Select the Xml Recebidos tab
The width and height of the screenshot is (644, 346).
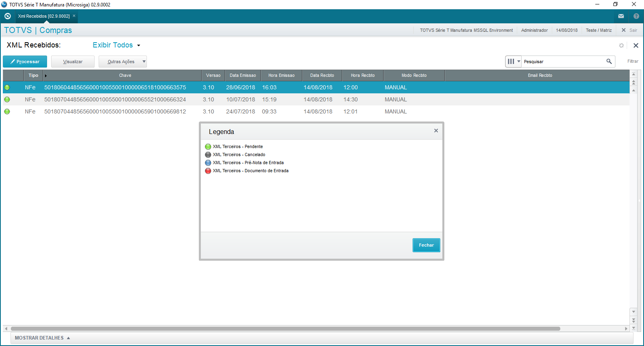pos(43,16)
